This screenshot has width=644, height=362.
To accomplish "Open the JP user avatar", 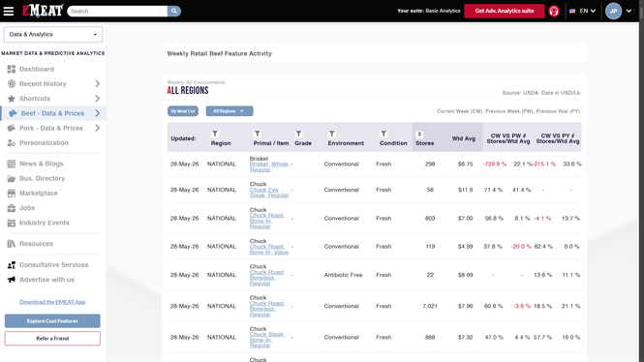I will (x=613, y=11).
